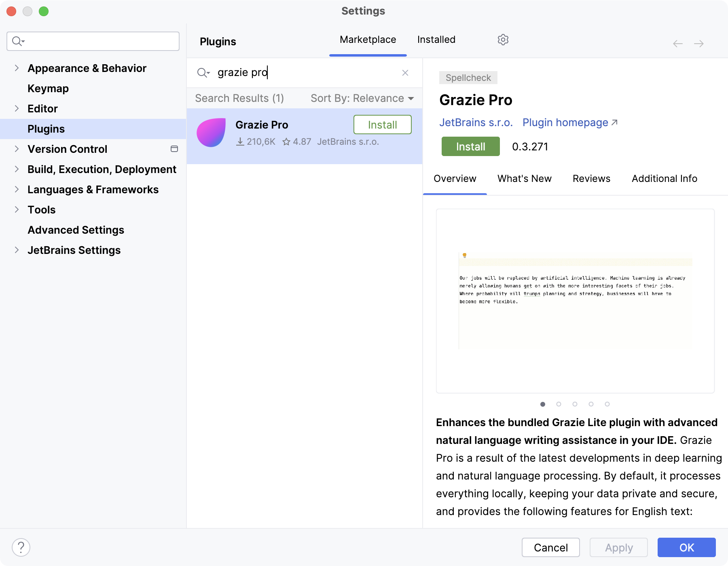The image size is (728, 566).
Task: Open plugin search options magnifier icon
Action: point(203,73)
